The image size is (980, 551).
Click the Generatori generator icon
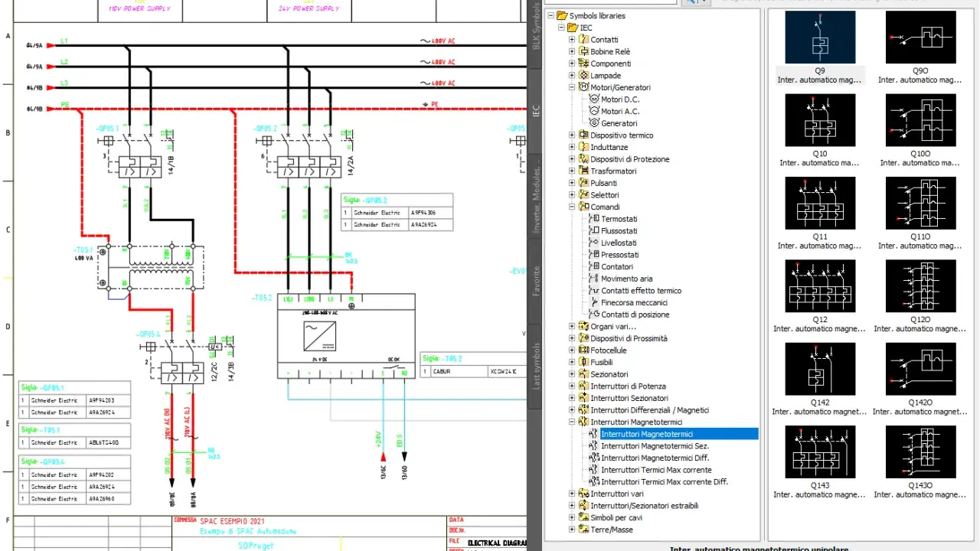[x=595, y=123]
